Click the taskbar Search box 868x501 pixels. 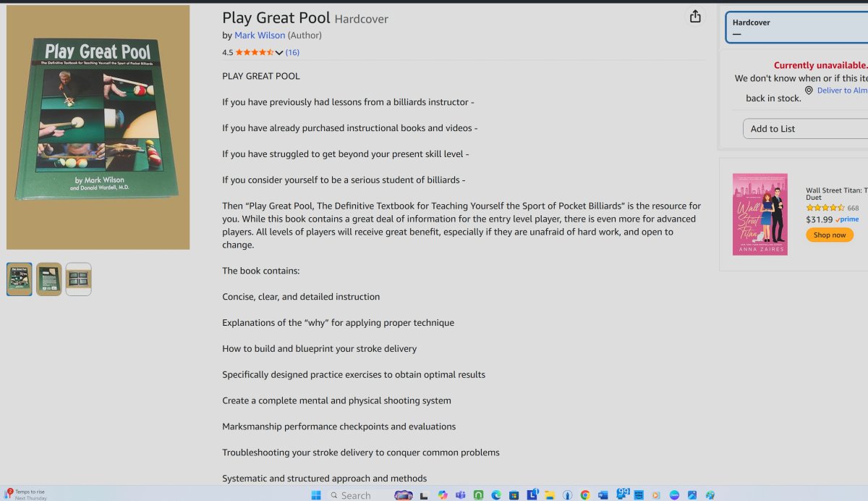[x=356, y=495]
